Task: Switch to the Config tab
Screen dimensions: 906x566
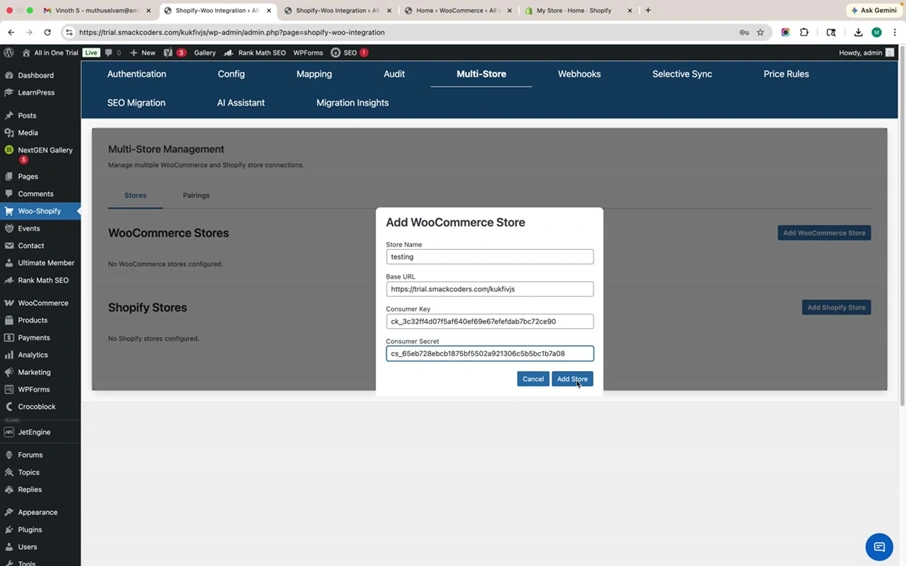Action: [x=231, y=74]
